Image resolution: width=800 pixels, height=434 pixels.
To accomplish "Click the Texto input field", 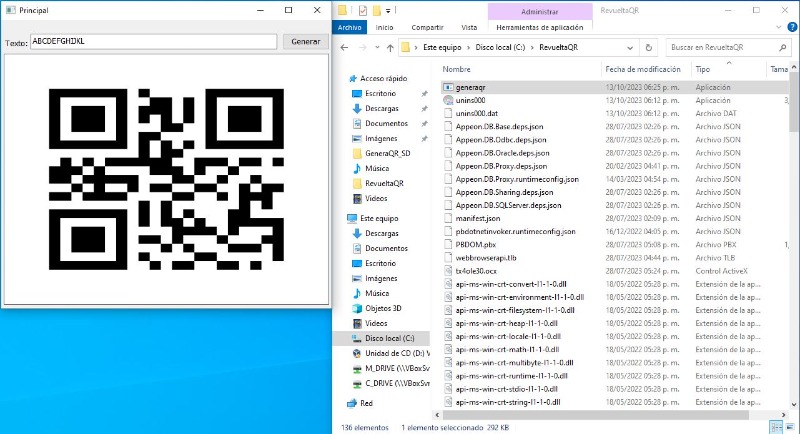I will (153, 42).
